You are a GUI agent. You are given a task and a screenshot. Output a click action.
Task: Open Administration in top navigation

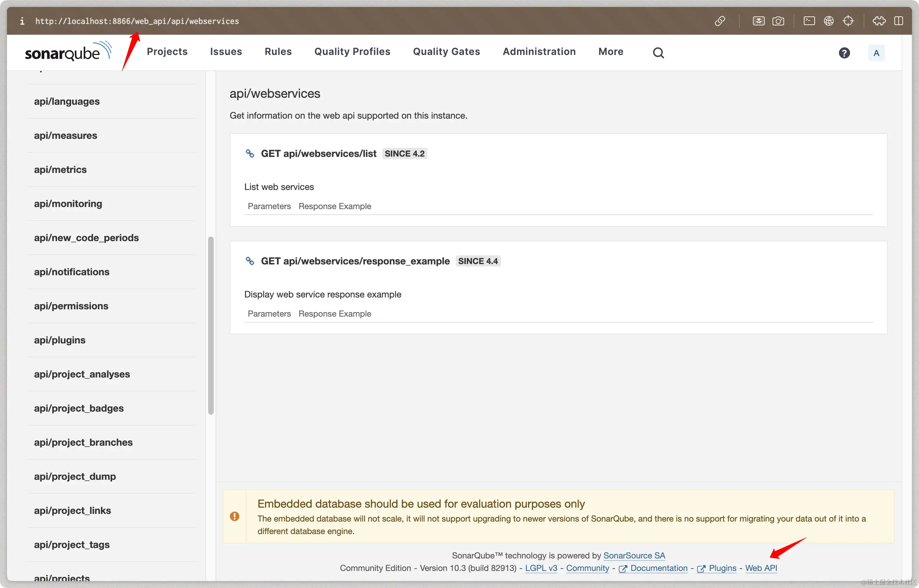click(539, 51)
